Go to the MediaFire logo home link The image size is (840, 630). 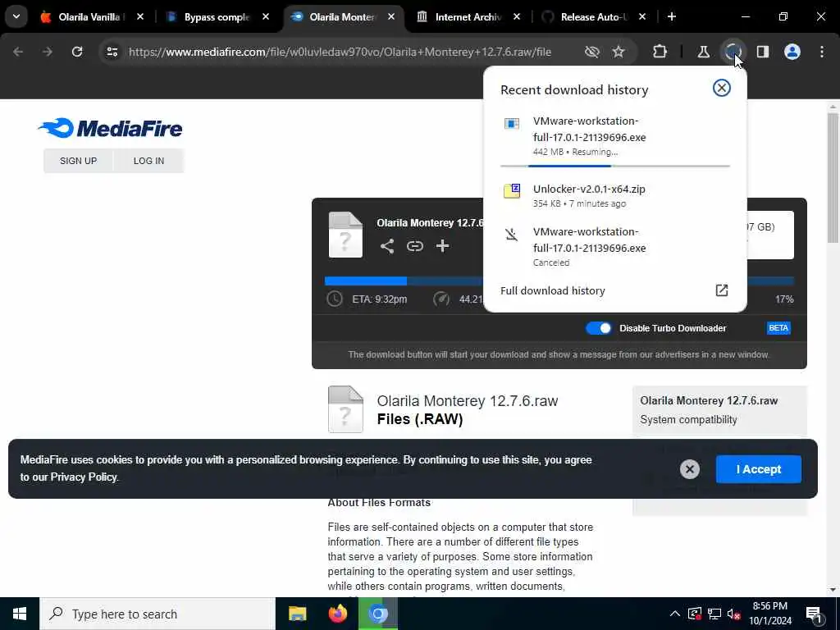pyautogui.click(x=111, y=128)
